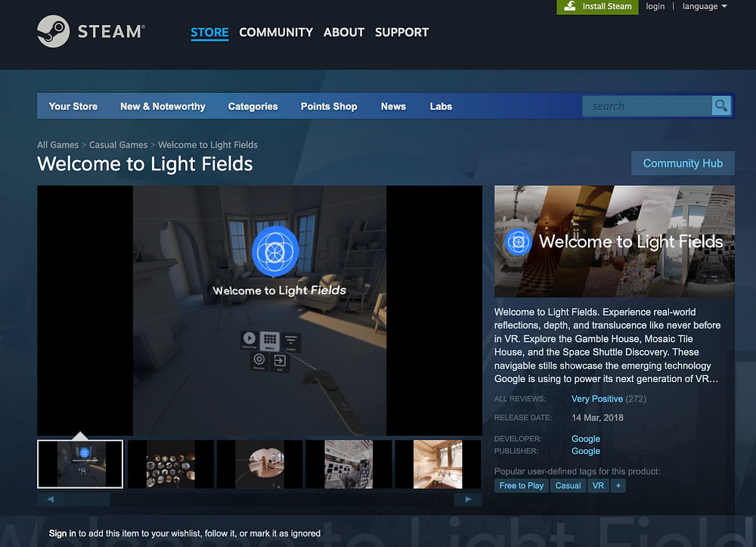The width and height of the screenshot is (756, 547).
Task: Select the first screenshot thumbnail with logo
Action: click(80, 464)
